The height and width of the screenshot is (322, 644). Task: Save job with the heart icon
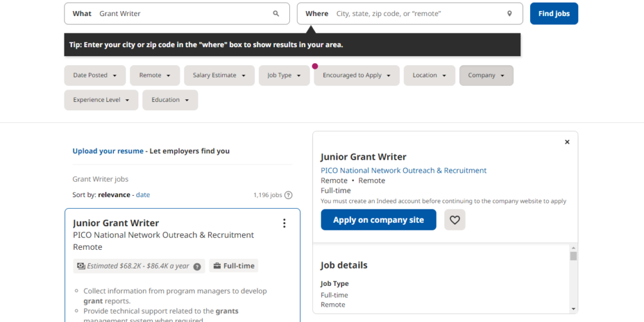click(x=455, y=220)
